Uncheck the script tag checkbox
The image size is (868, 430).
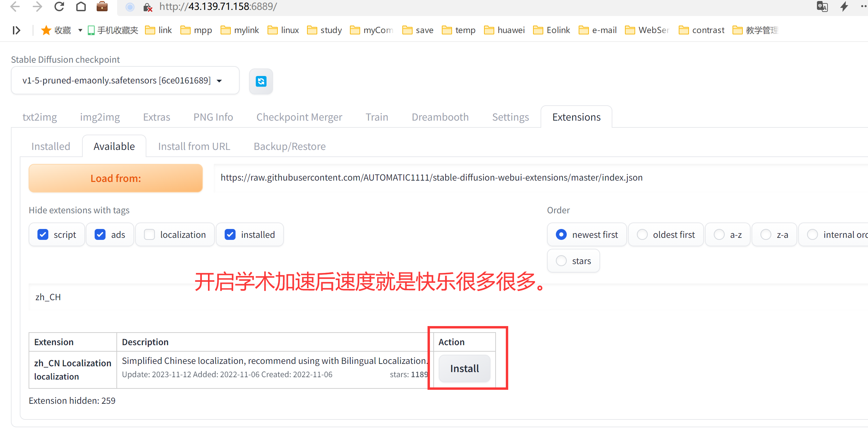43,234
